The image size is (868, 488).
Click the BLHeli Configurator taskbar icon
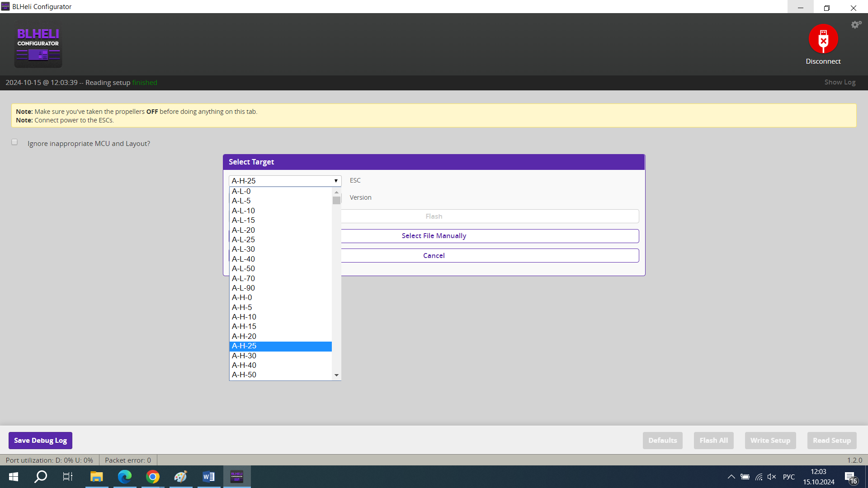[237, 477]
